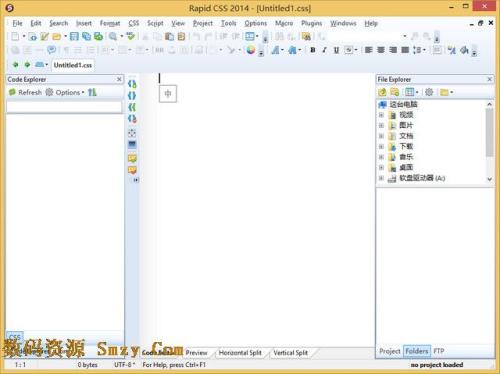
Task: Save the file with the floppy disk icon
Action: 74,36
